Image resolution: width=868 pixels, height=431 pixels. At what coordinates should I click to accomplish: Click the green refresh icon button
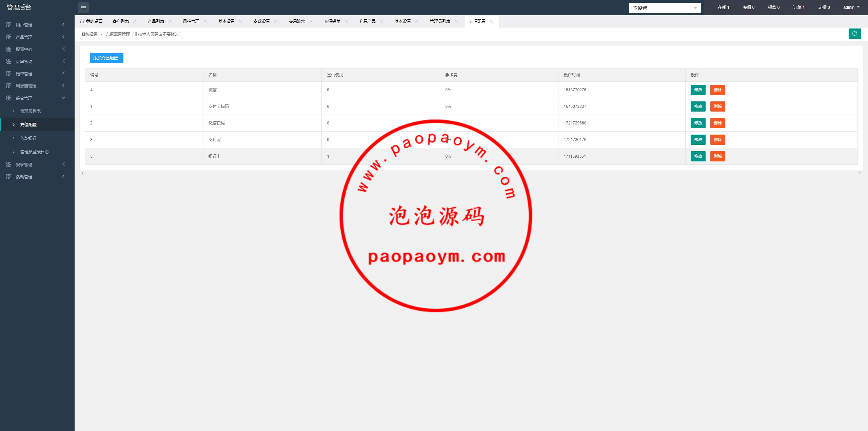(855, 34)
